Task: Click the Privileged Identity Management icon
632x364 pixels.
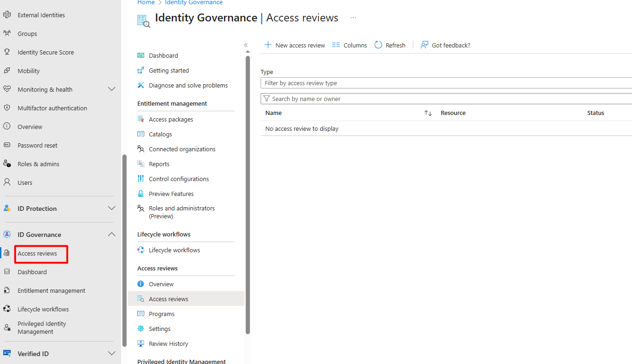Action: pyautogui.click(x=7, y=328)
